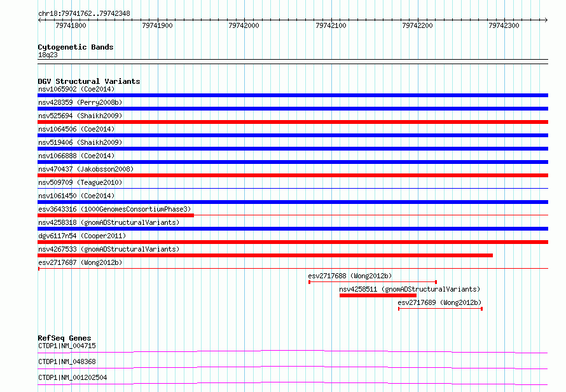The width and height of the screenshot is (566, 392).
Task: Click ruler position 79742100
Action: click(331, 25)
